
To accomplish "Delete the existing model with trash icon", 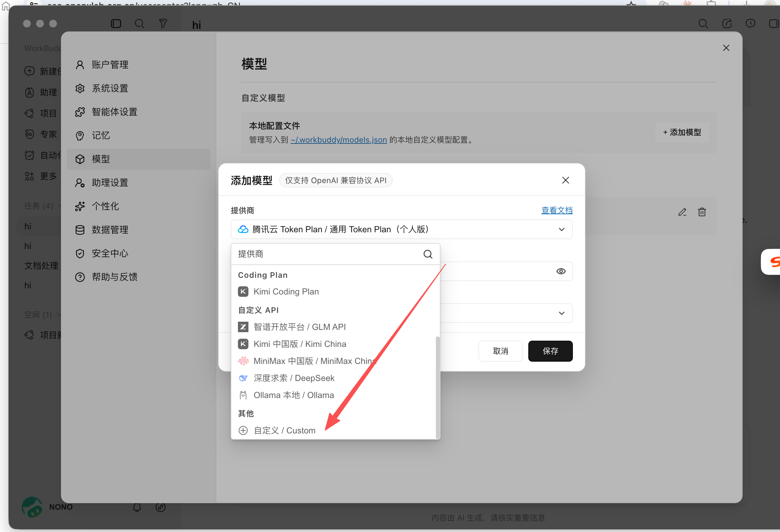I will (x=702, y=212).
